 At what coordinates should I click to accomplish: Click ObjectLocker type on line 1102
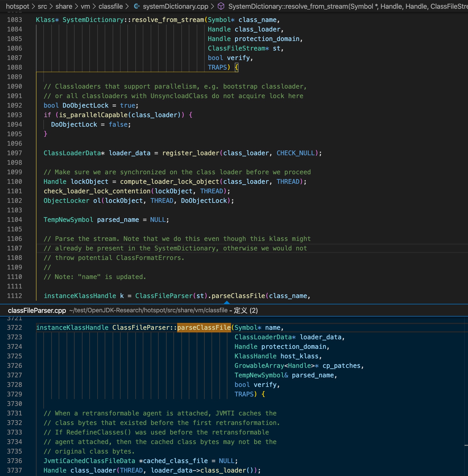click(67, 201)
